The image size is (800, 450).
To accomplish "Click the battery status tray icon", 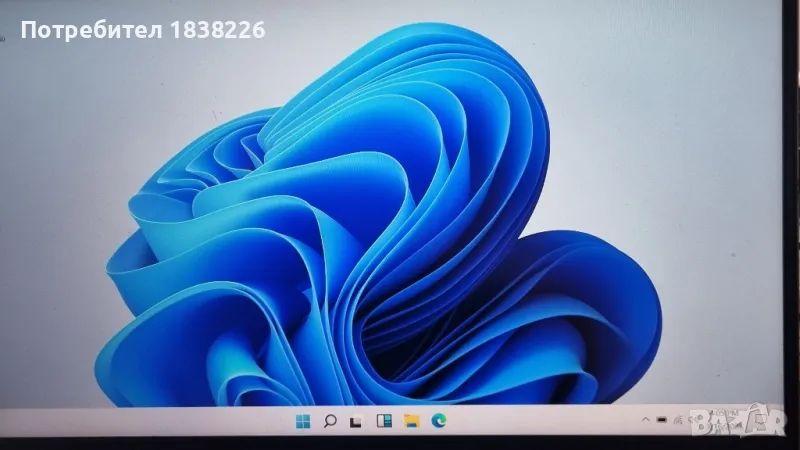I will pos(662,419).
